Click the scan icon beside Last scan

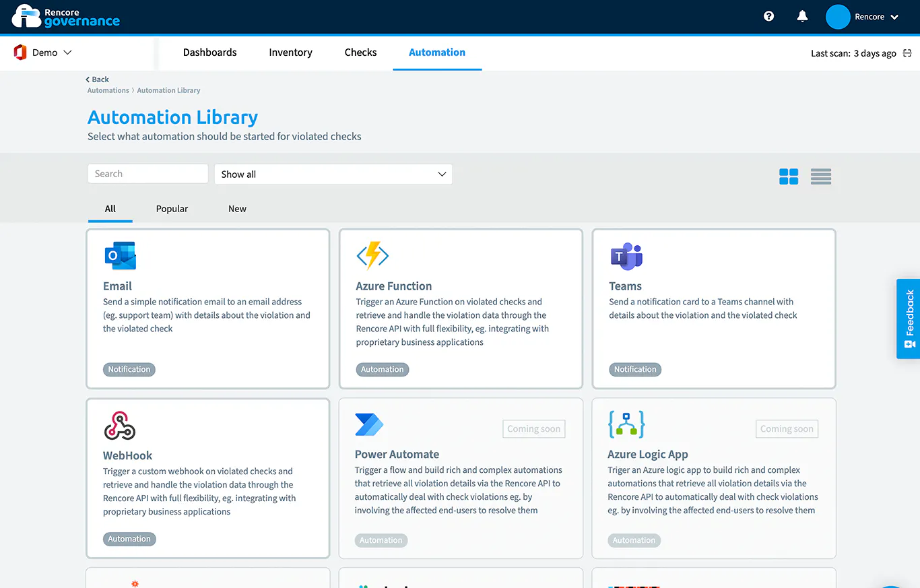907,53
